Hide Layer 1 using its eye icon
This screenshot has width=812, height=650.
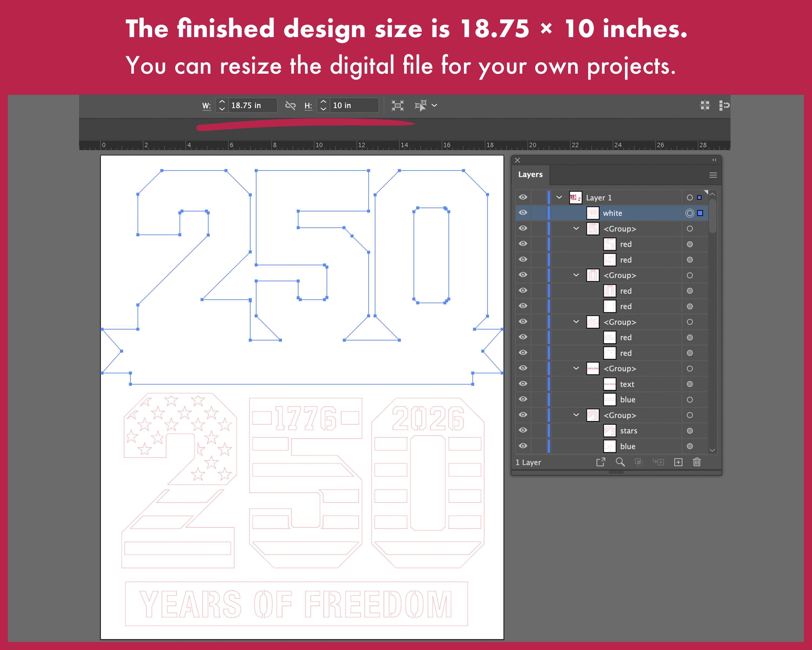[x=523, y=197]
